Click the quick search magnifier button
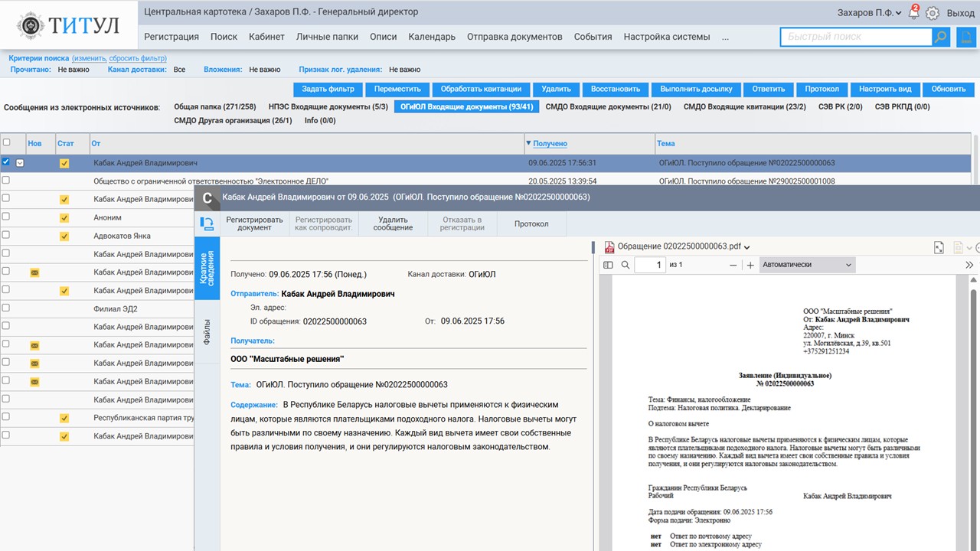This screenshot has height=551, width=980. click(941, 37)
